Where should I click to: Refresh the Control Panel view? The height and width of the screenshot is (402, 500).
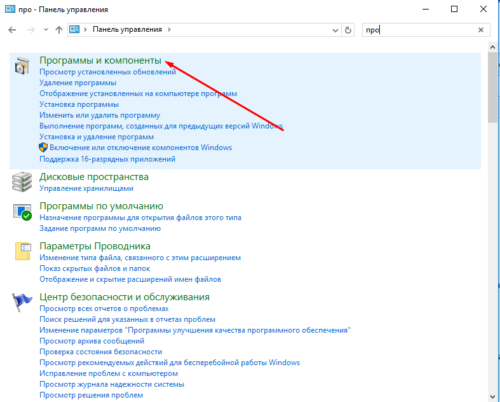click(x=348, y=30)
